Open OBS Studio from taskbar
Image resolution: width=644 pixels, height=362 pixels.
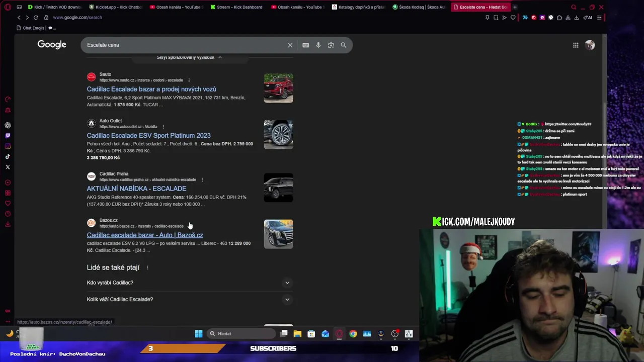point(395,333)
